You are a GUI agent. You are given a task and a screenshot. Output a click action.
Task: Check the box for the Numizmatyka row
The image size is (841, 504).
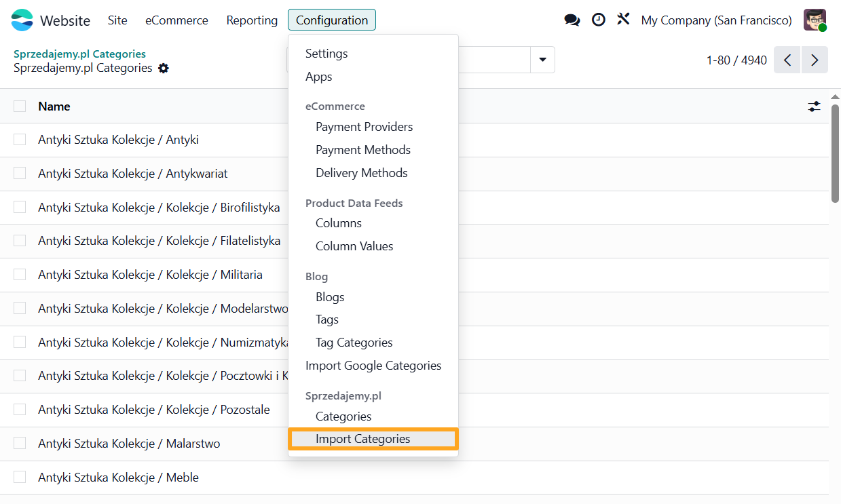(20, 342)
